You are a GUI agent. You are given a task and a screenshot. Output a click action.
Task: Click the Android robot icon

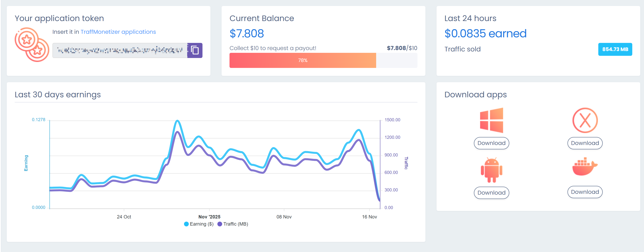click(491, 170)
